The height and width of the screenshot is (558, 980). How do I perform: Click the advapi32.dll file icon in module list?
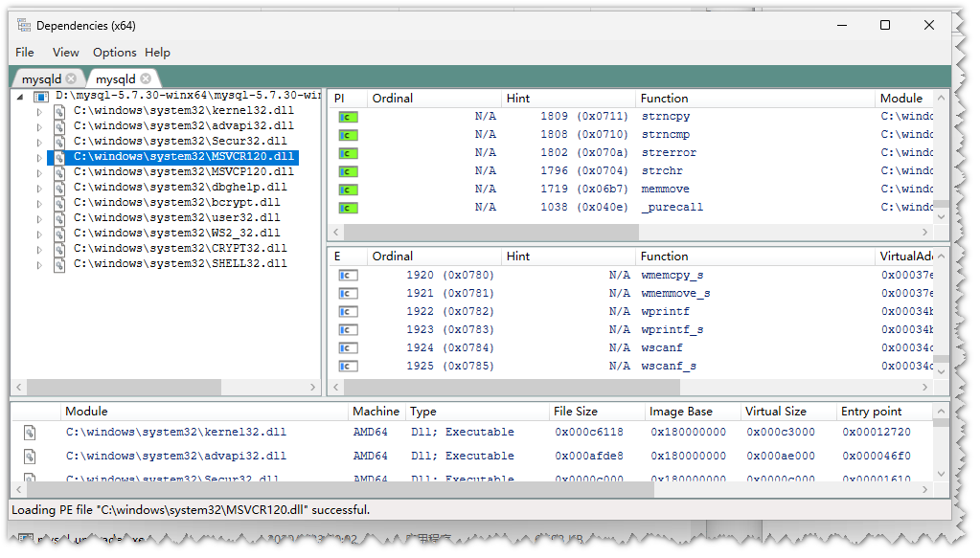pos(30,457)
